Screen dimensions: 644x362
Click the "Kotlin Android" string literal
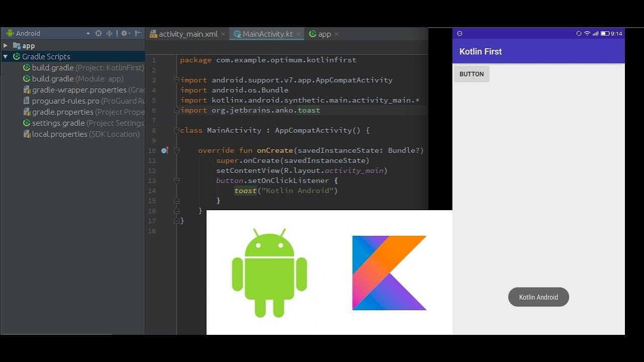coord(297,191)
